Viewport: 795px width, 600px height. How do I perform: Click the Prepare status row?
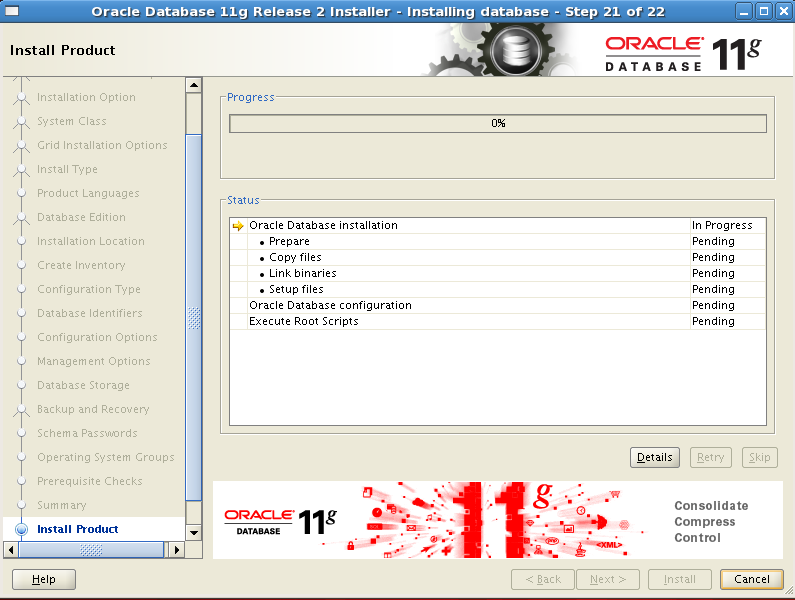(497, 241)
